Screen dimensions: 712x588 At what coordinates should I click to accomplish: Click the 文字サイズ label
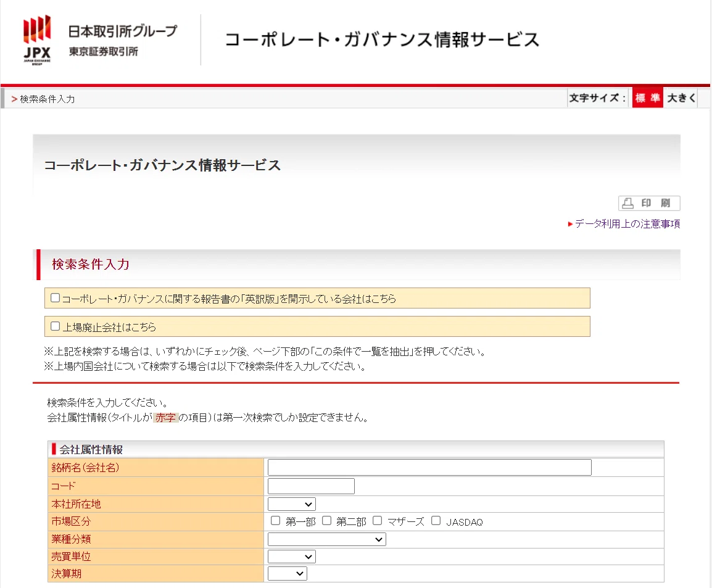point(597,97)
